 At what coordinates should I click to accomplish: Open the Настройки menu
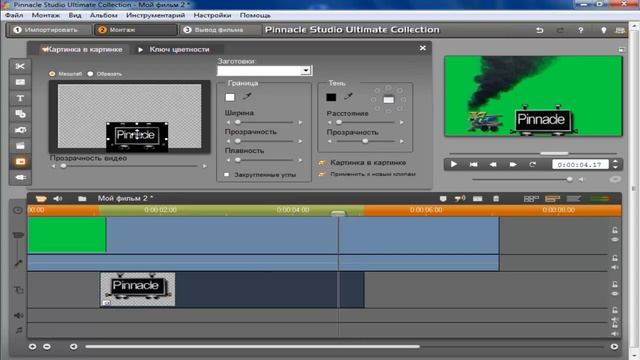click(212, 15)
